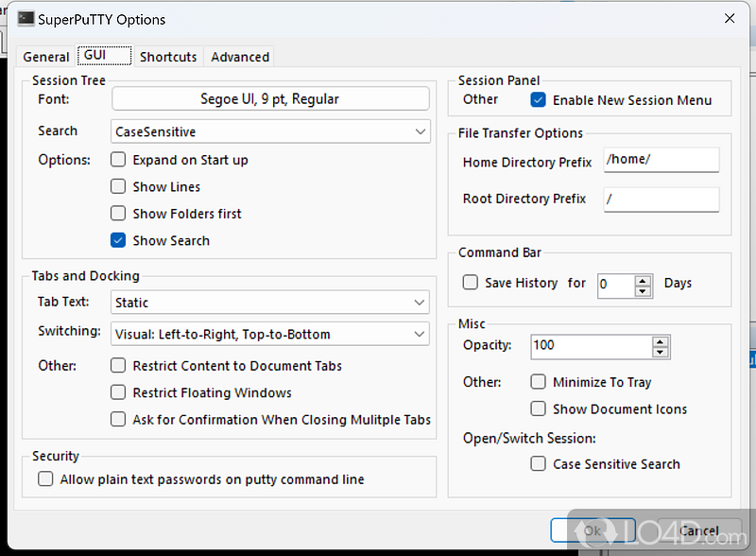Click the Root Directory Prefix field
Viewport: 756px width, 556px height.
[x=661, y=200]
